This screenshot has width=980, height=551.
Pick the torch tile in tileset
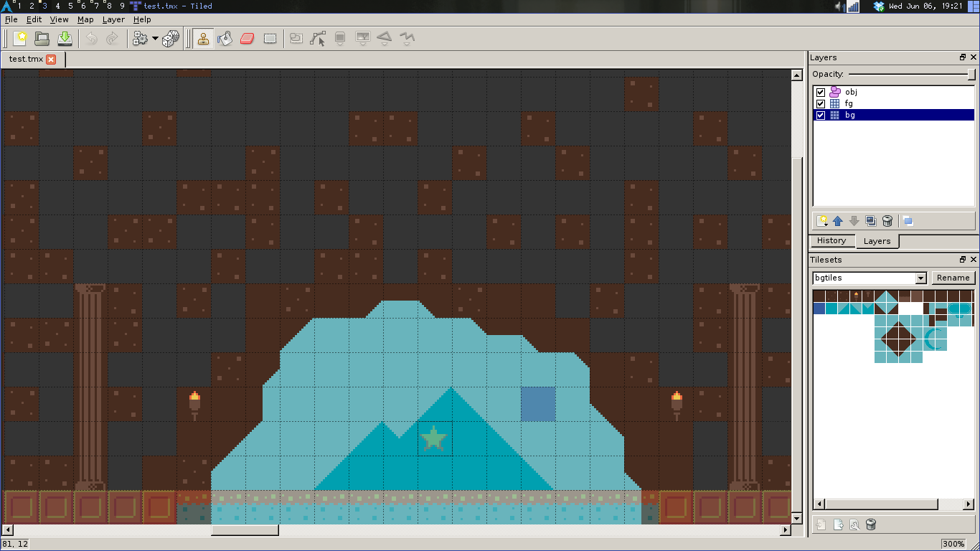point(855,296)
